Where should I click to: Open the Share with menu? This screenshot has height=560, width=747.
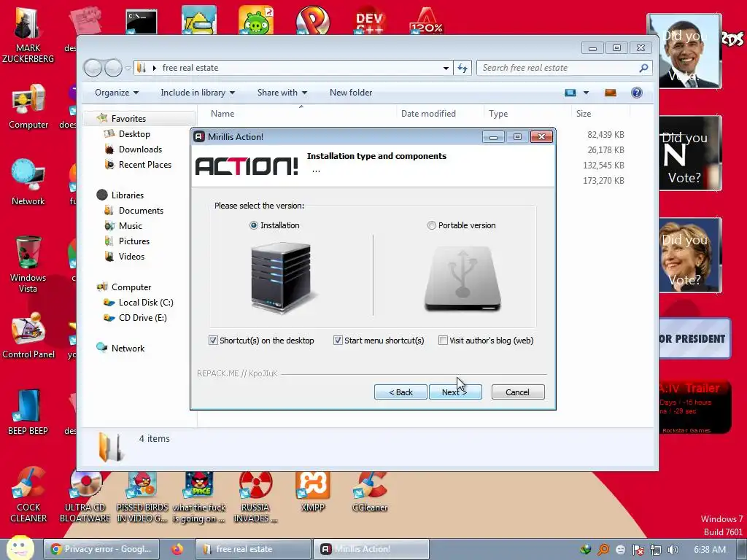(282, 93)
